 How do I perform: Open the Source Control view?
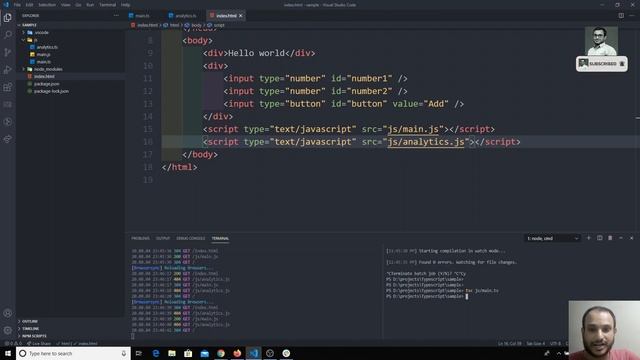7,52
